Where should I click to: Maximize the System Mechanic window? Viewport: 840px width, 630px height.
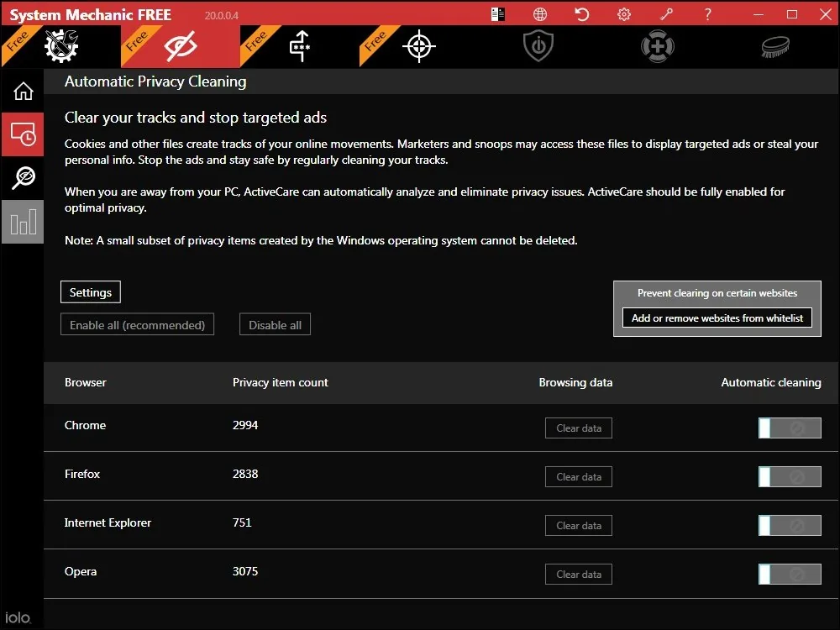click(x=792, y=14)
